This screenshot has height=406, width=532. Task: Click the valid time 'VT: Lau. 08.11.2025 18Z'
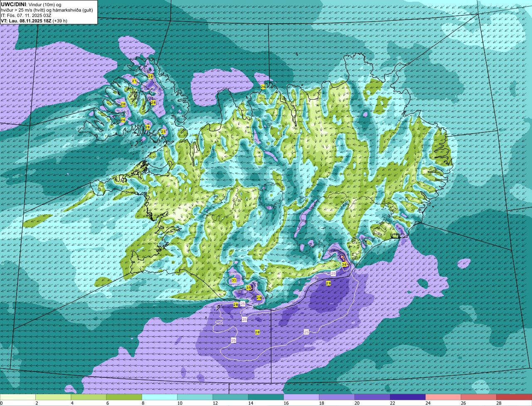26,20
